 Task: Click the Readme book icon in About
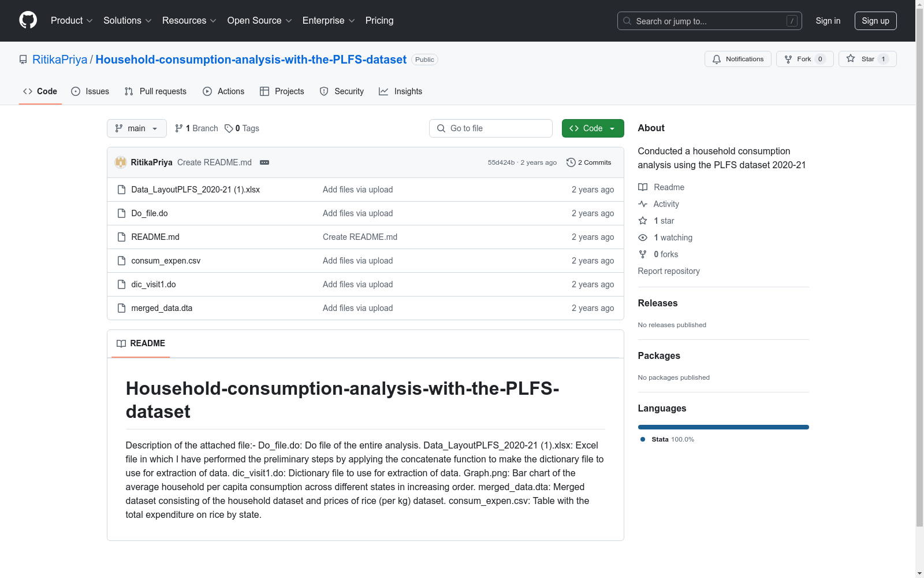tap(643, 187)
